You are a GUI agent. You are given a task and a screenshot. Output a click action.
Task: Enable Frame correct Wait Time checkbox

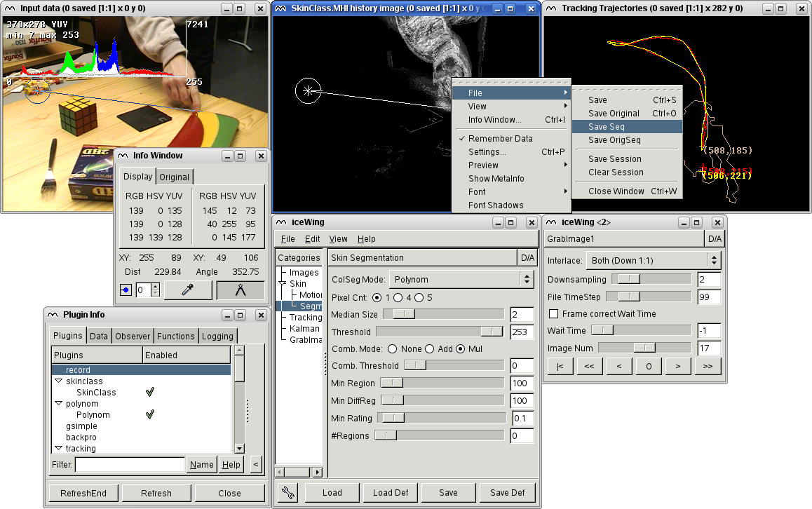tap(554, 314)
